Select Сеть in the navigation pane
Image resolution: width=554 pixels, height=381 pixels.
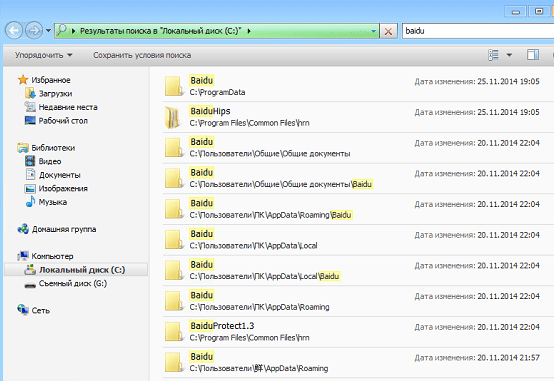click(41, 311)
